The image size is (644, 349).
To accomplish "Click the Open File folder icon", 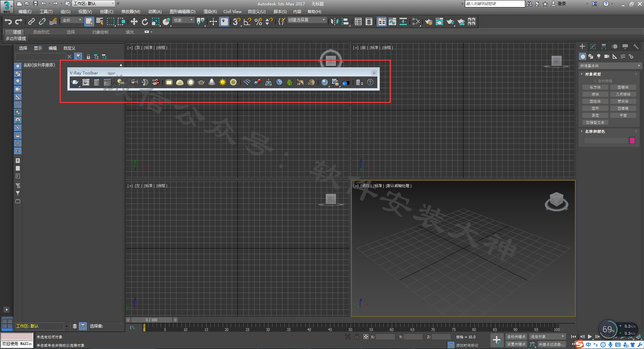I will coord(27,4).
